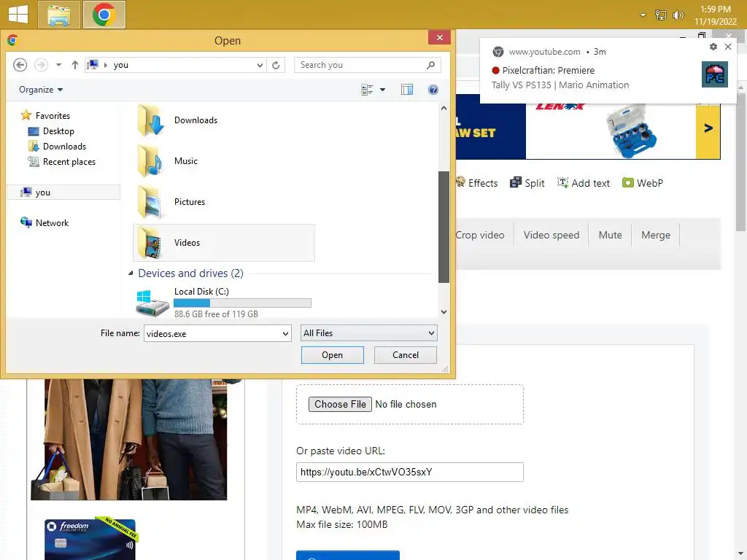Click the file list scroll up arrow
Viewport: 747px width, 560px height.
coord(444,108)
